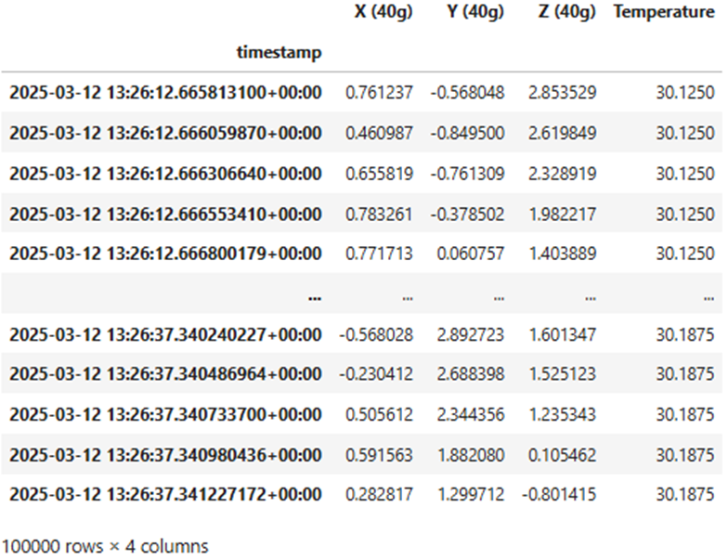
Task: Select the 13:26:12.666059870 timestamp row label
Action: click(165, 134)
